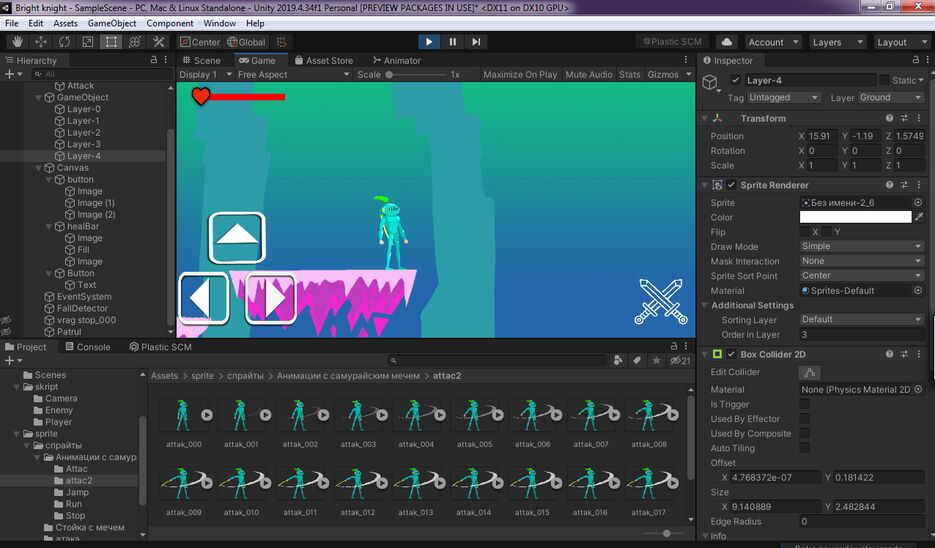The width and height of the screenshot is (935, 548).
Task: Lock the Hierarchy panel
Action: point(154,60)
